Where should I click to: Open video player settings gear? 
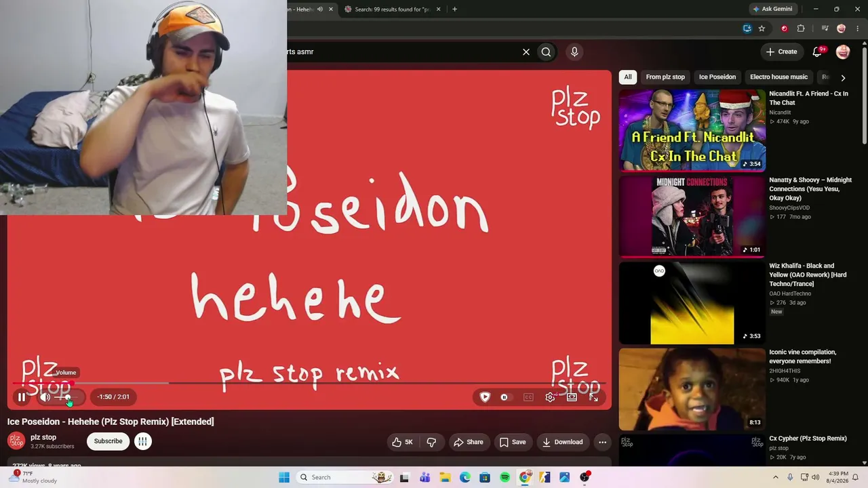[x=551, y=397]
